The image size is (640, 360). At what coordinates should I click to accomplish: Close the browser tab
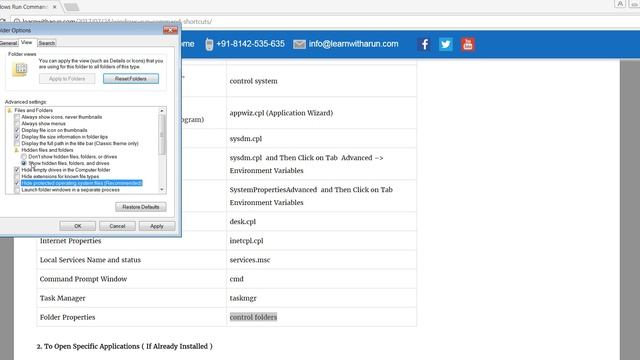coord(55,7)
